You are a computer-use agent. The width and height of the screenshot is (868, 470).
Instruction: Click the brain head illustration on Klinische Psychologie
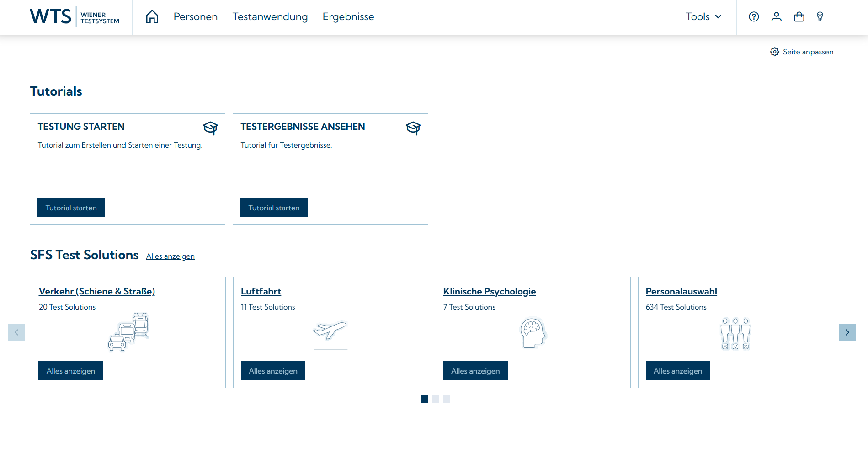tap(533, 332)
